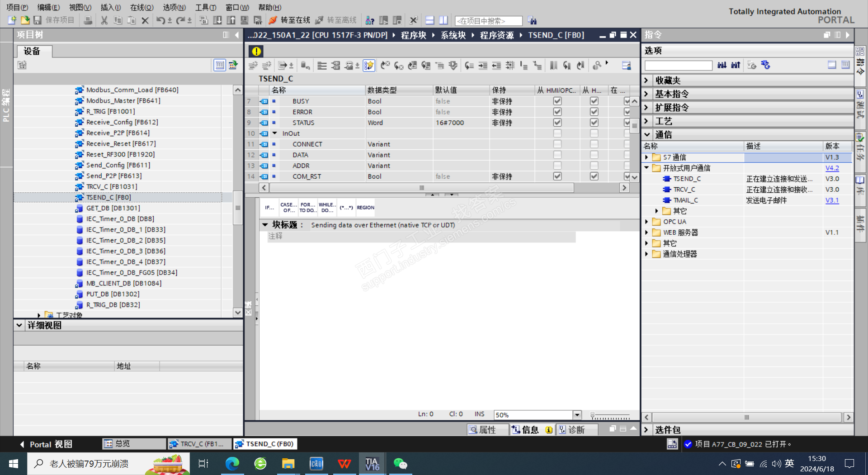The height and width of the screenshot is (475, 868).
Task: Click the add new device icon in project tree toolbar
Action: pyautogui.click(x=22, y=65)
